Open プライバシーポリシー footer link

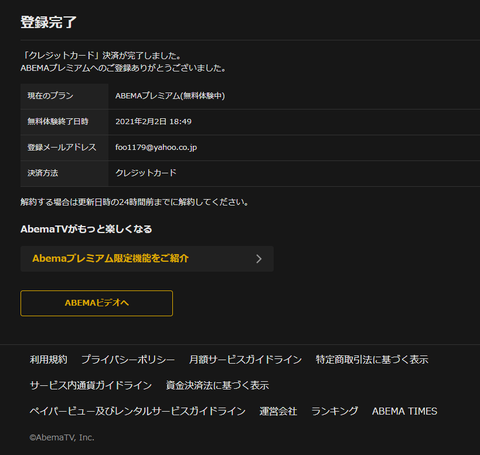(128, 359)
